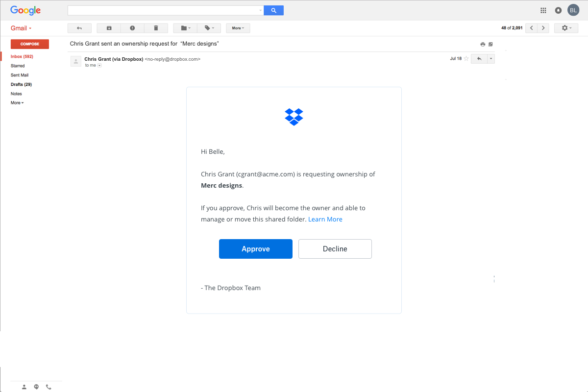Open the Settings gear menu
588x392 pixels.
click(566, 28)
